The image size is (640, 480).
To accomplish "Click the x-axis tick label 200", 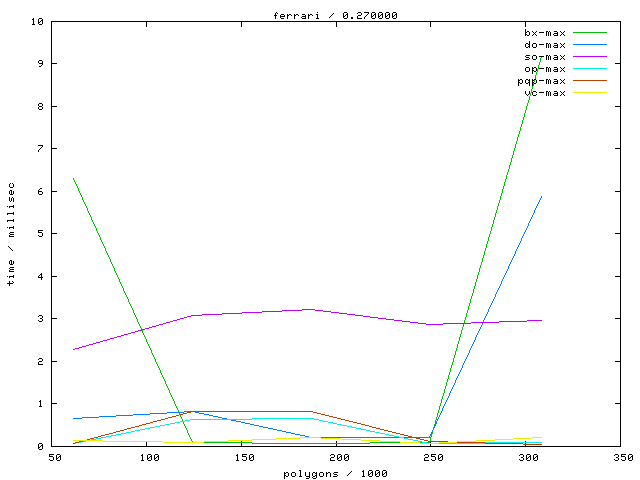I will pyautogui.click(x=339, y=458).
